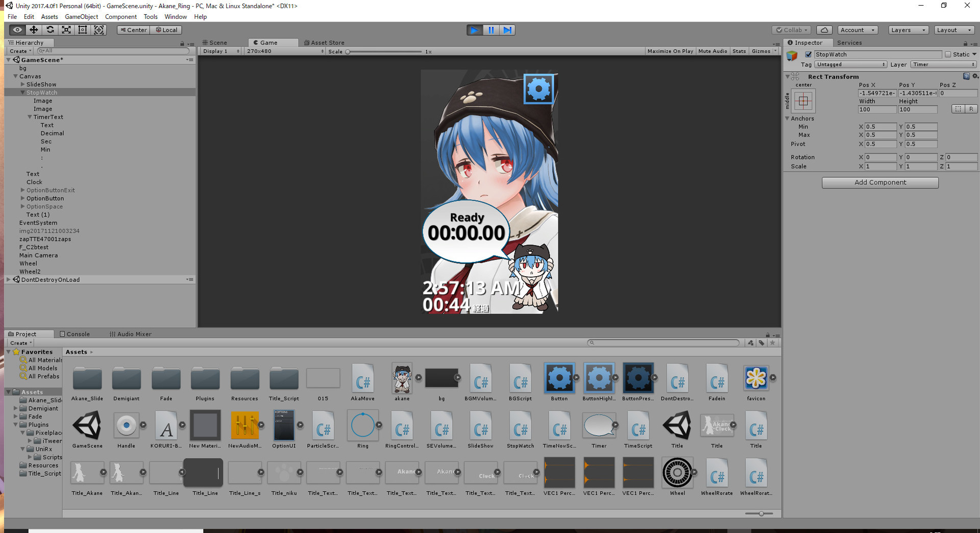Select the Move tool in toolbar
This screenshot has height=533, width=980.
pos(34,30)
